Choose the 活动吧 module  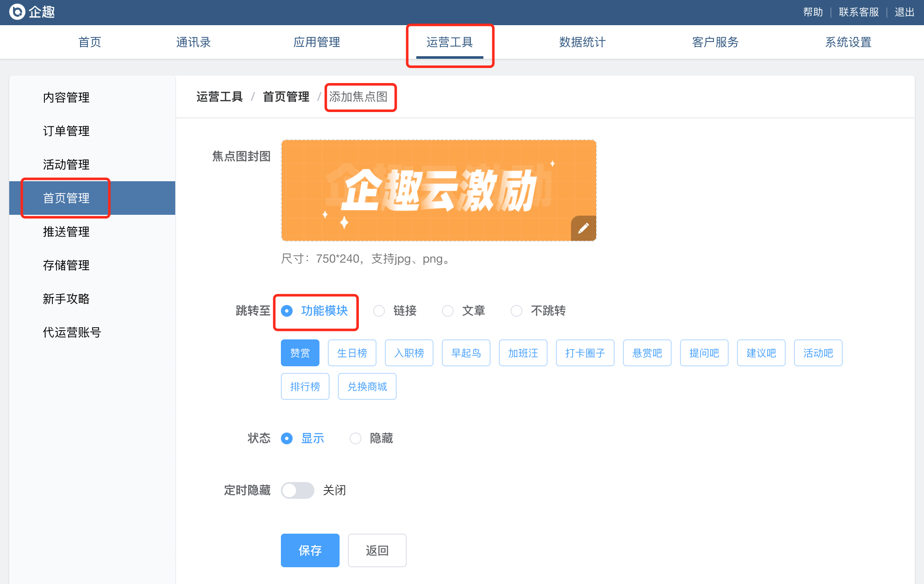[x=818, y=353]
